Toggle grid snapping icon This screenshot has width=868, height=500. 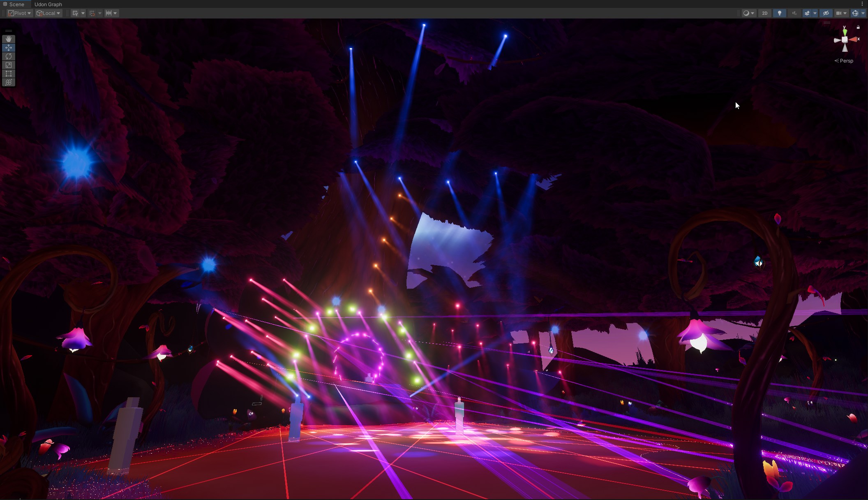click(92, 13)
